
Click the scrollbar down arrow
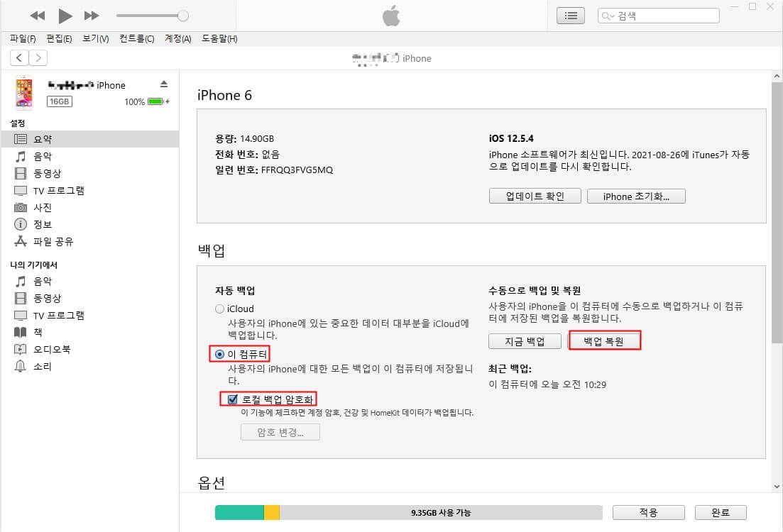[777, 486]
